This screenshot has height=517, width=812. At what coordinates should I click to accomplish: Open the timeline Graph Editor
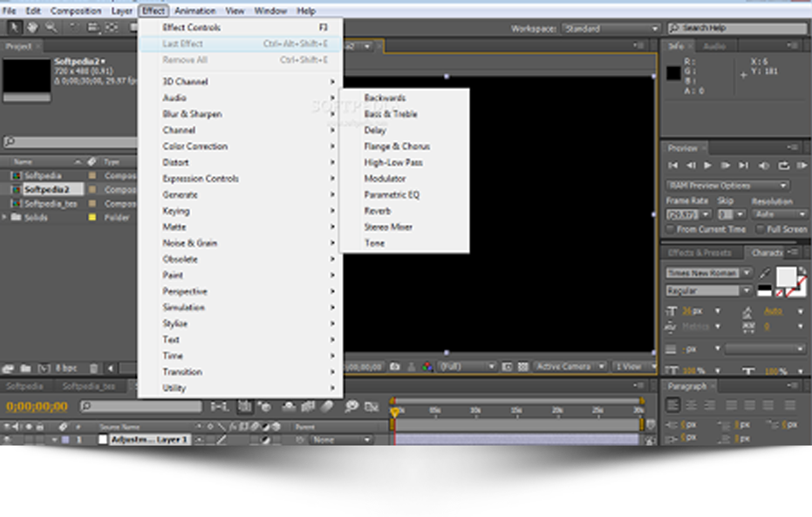(x=372, y=407)
